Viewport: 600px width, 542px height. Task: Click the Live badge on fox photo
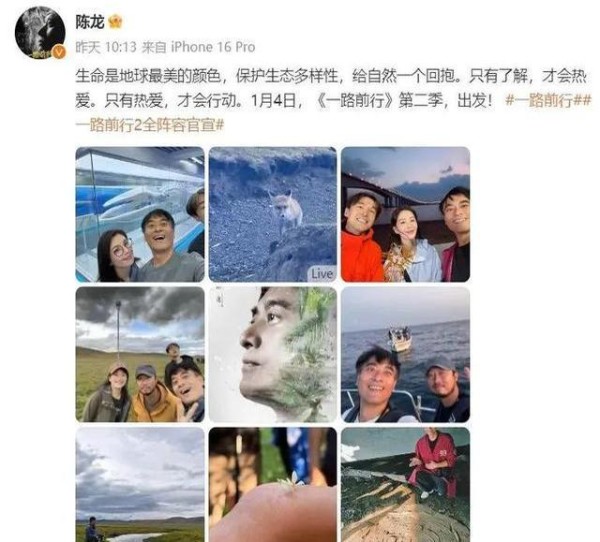pos(321,274)
